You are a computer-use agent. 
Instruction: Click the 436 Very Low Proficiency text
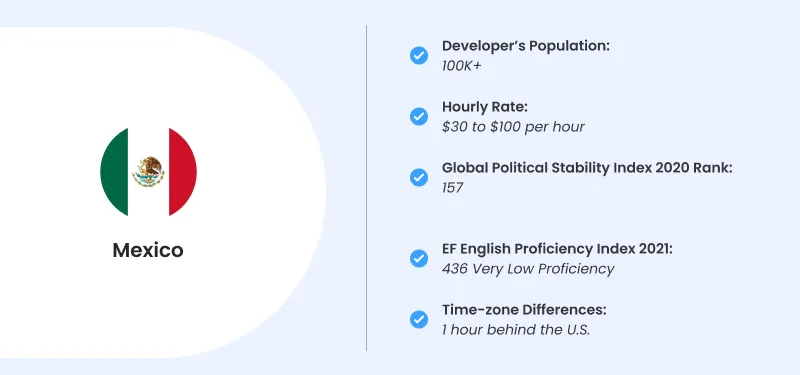(x=528, y=269)
